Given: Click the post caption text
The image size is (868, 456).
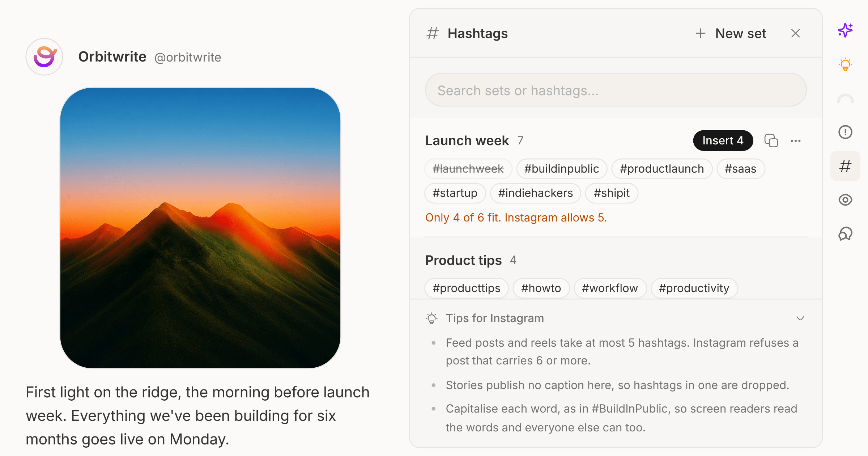Looking at the screenshot, I should click(197, 415).
